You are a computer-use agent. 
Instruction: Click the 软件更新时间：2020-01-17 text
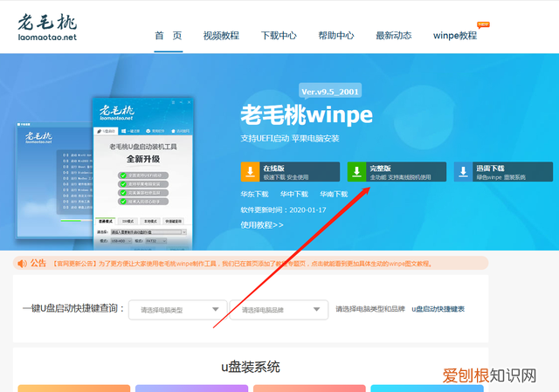coord(283,210)
